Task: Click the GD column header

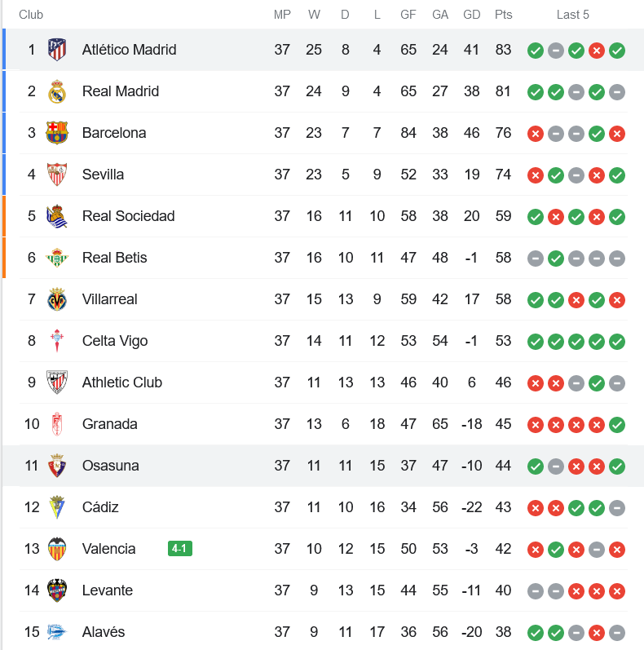Action: click(472, 15)
